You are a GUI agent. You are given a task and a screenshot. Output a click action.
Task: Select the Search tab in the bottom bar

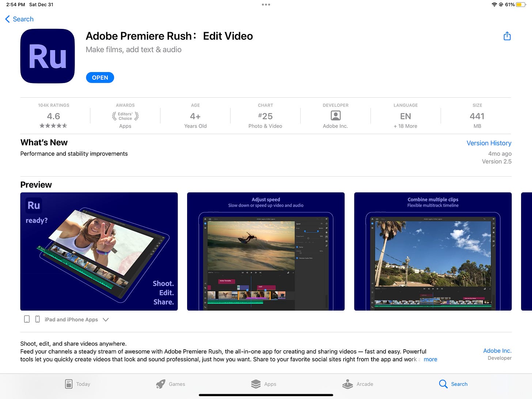coord(453,384)
